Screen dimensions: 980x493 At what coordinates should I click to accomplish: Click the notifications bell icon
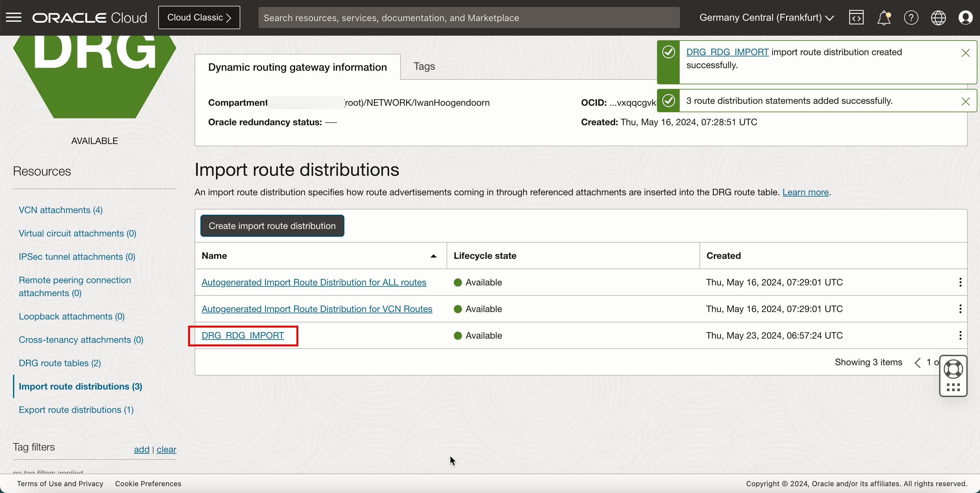(x=884, y=18)
